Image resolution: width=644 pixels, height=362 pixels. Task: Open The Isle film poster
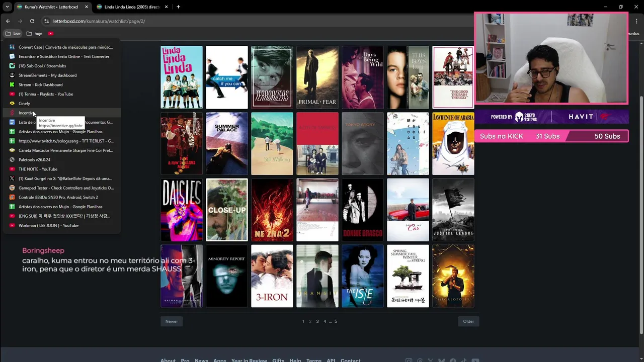click(x=363, y=276)
